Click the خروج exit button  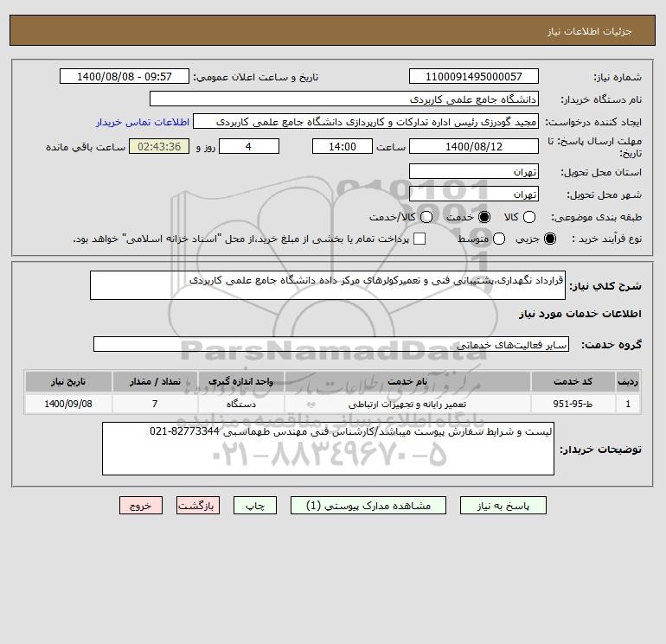click(x=141, y=506)
